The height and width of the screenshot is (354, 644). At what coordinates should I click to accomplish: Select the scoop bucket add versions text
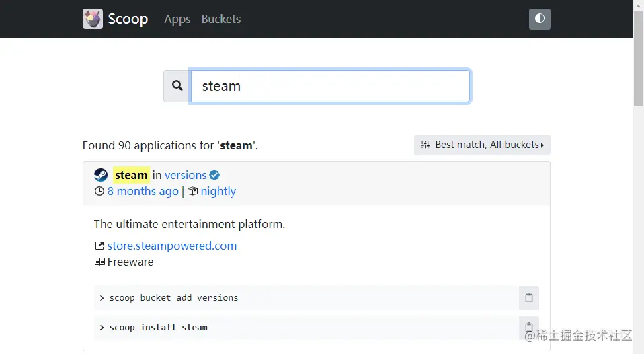click(x=173, y=298)
